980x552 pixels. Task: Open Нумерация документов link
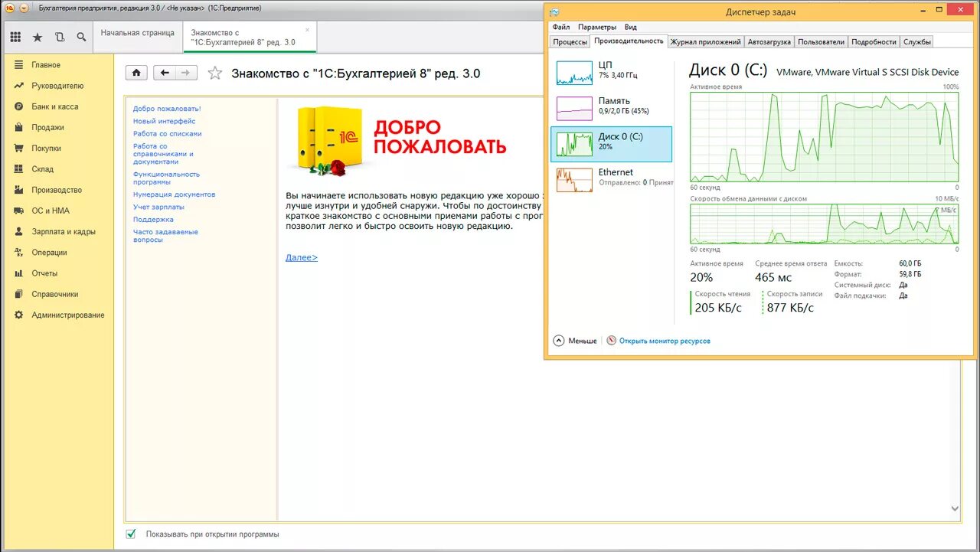174,194
